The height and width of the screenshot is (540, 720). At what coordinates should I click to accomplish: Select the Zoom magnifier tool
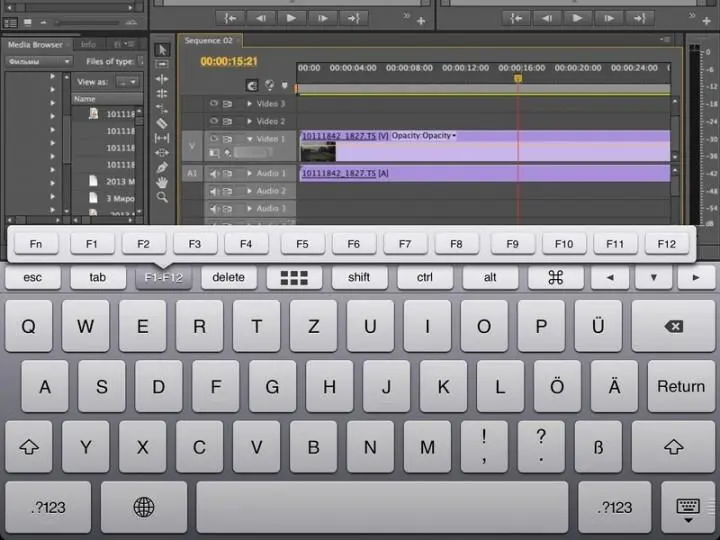pyautogui.click(x=163, y=197)
